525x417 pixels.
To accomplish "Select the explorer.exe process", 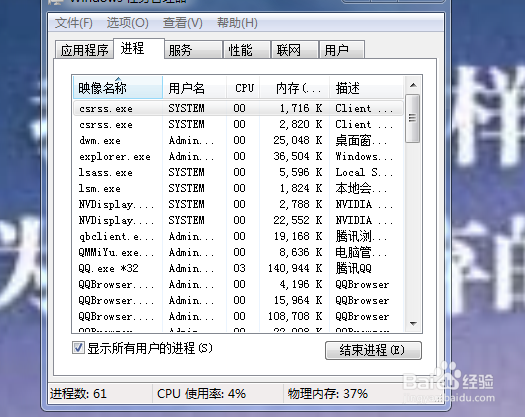I will click(238, 156).
